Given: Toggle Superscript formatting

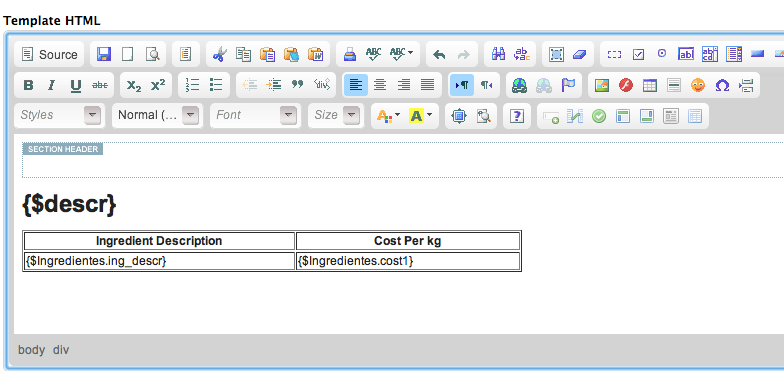Looking at the screenshot, I should coord(158,85).
